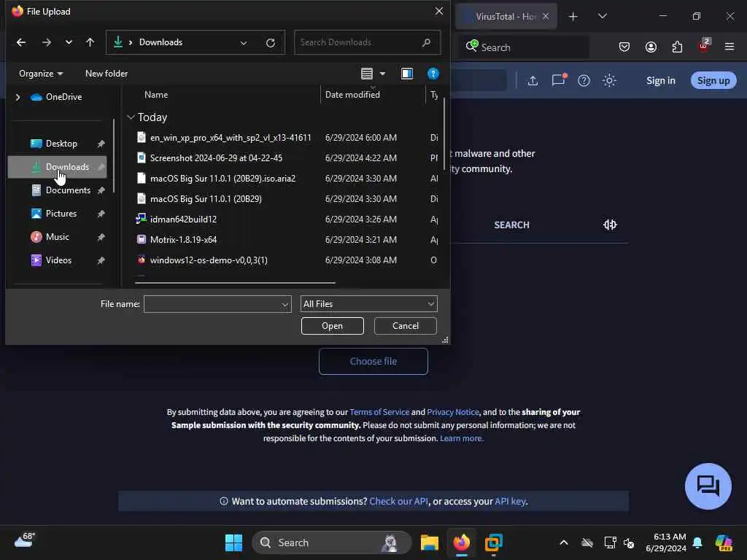747x560 pixels.
Task: Click the vertical scrollbar in file list
Action: [444, 134]
